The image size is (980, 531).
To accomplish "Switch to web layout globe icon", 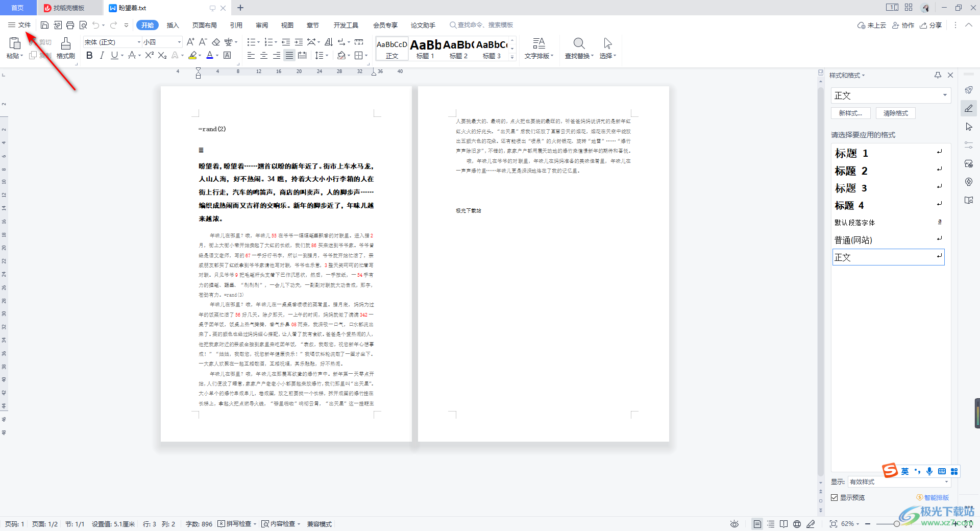I will tap(797, 524).
